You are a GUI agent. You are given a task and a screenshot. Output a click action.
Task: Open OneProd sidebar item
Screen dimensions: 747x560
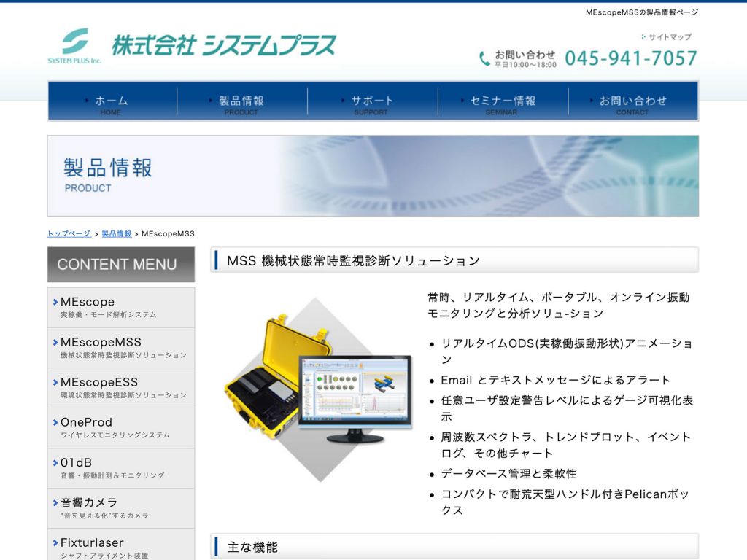[x=121, y=427]
